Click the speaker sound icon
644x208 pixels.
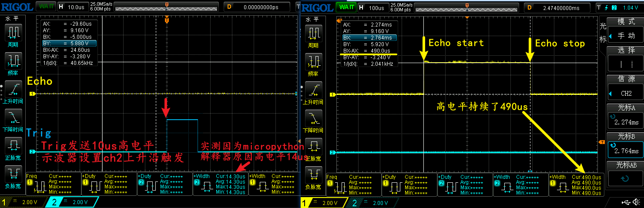pos(637,202)
